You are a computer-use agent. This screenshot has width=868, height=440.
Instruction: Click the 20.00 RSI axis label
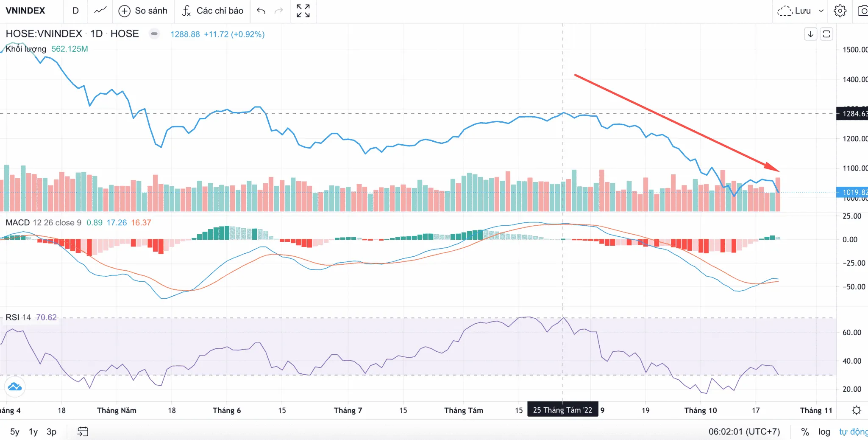(852, 389)
